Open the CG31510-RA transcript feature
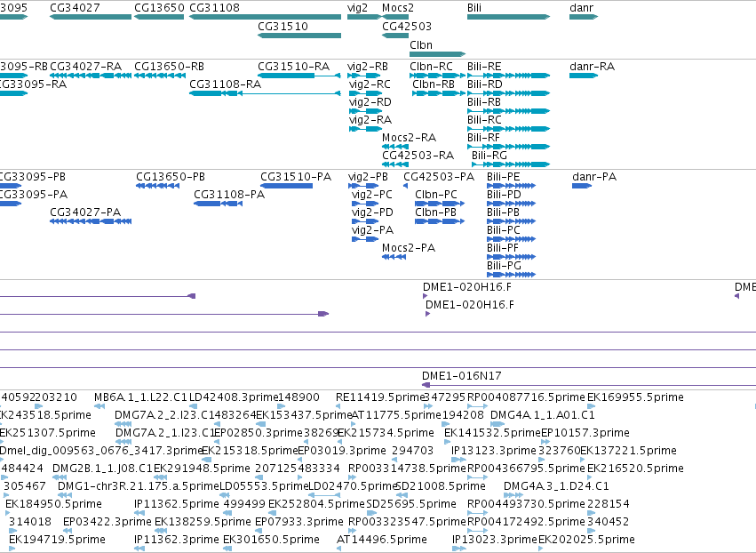Image resolution: width=756 pixels, height=553 pixels. click(299, 76)
